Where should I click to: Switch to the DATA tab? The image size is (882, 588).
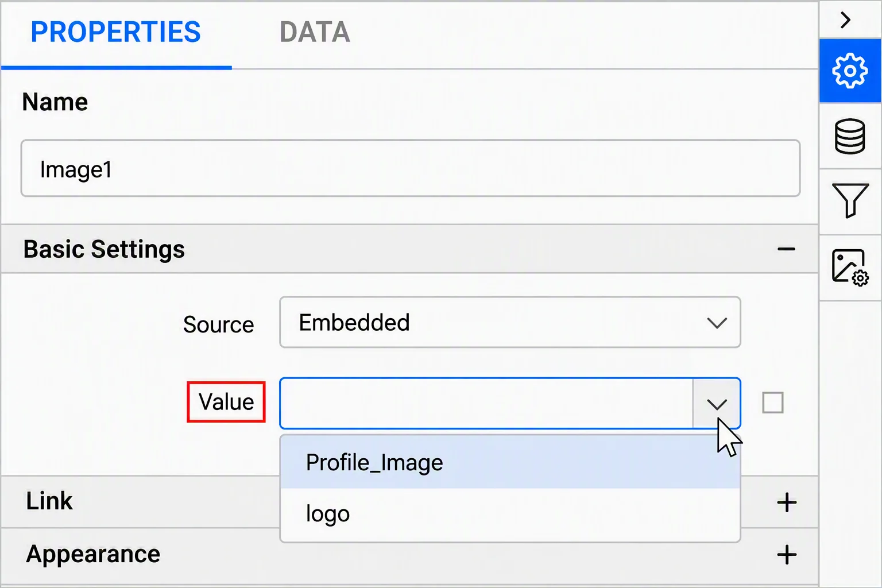(315, 32)
